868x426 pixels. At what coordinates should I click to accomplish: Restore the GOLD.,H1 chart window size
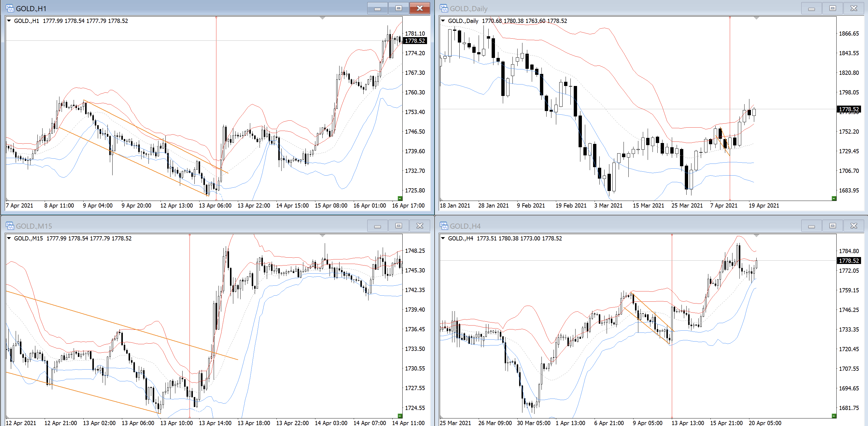(398, 8)
